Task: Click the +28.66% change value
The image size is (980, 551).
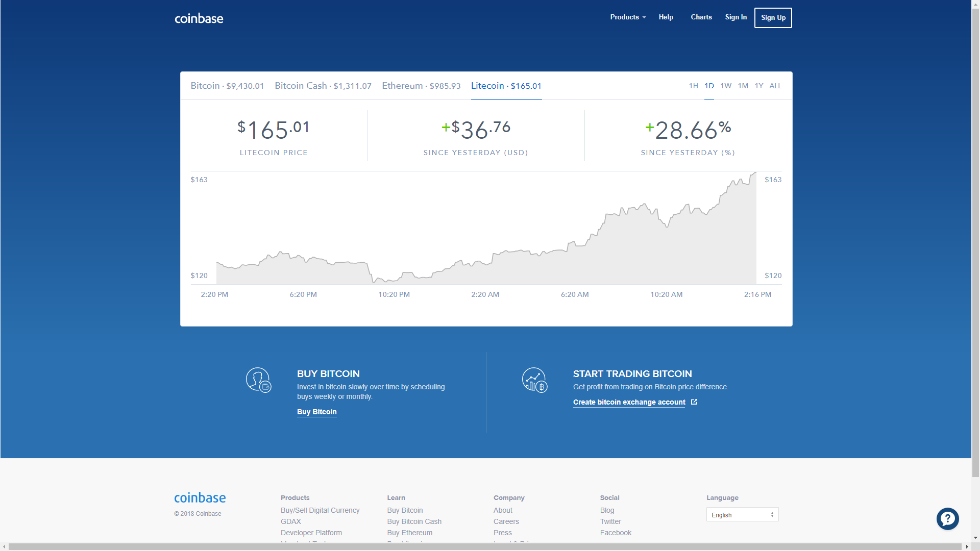Action: pyautogui.click(x=688, y=130)
